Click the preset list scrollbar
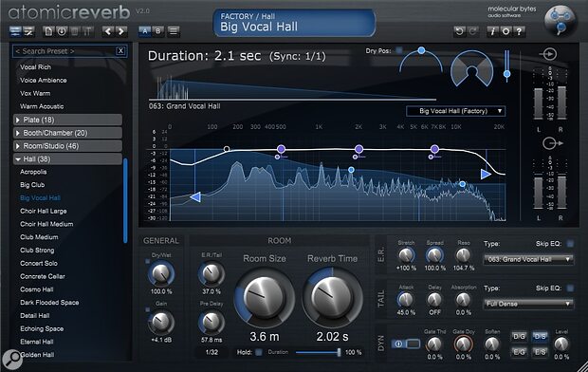The image size is (588, 372). [125, 201]
